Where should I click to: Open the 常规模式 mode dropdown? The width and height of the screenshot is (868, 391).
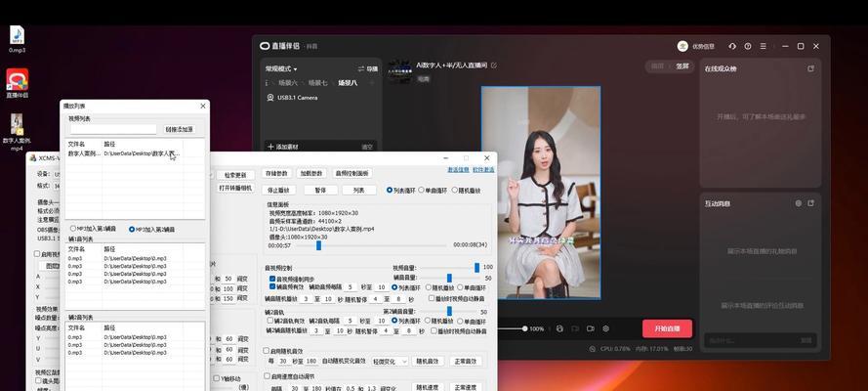click(x=281, y=68)
